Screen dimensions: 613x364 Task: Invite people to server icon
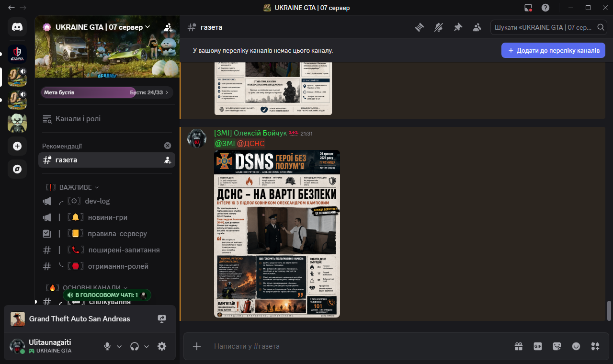coord(168,27)
